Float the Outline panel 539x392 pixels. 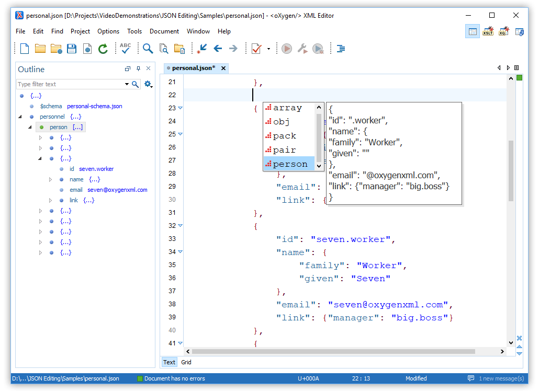point(128,68)
